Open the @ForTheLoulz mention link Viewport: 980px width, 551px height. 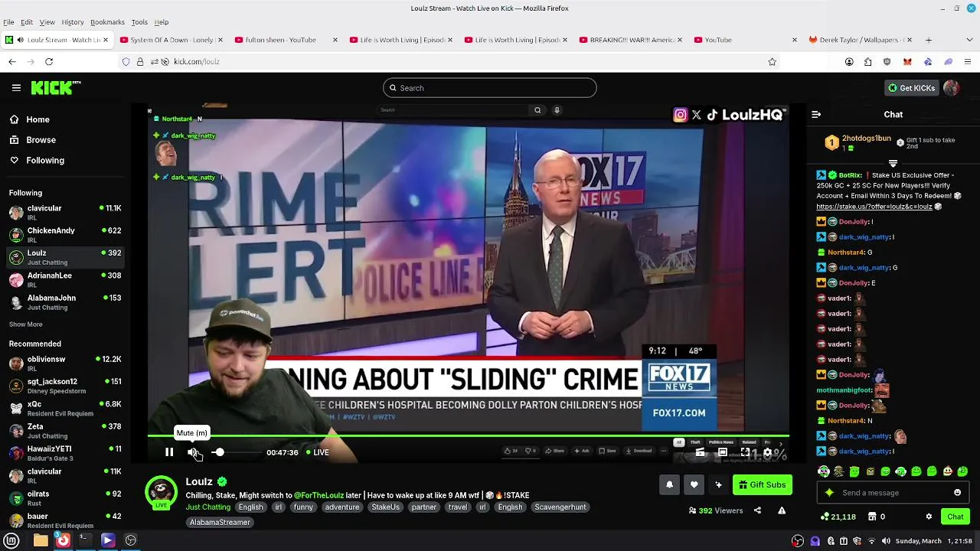pyautogui.click(x=318, y=495)
